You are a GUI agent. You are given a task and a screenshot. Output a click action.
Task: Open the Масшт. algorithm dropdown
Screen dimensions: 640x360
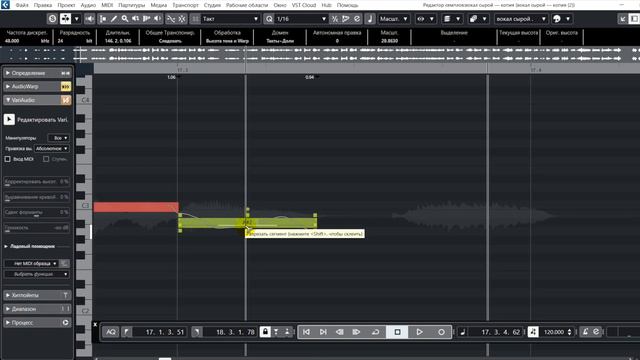click(x=393, y=19)
